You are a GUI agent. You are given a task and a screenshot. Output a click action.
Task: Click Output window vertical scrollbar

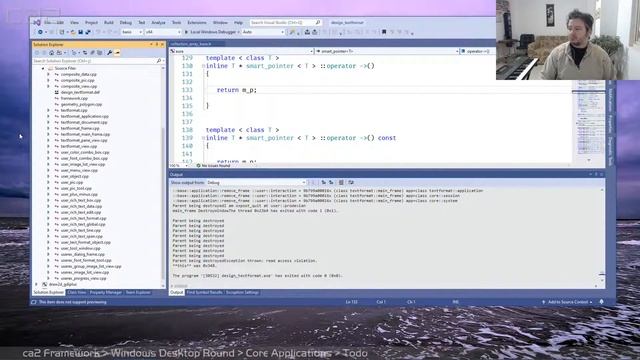[602, 236]
